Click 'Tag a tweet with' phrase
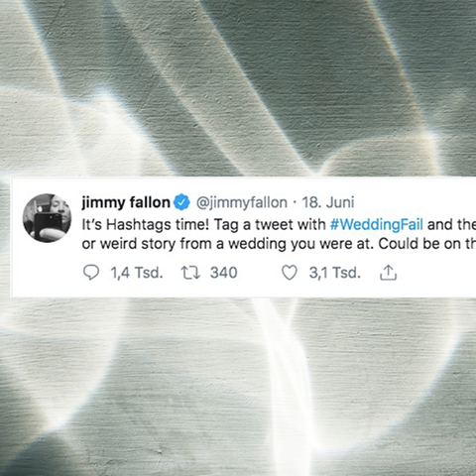Image resolution: width=476 pixels, height=476 pixels. click(x=270, y=225)
